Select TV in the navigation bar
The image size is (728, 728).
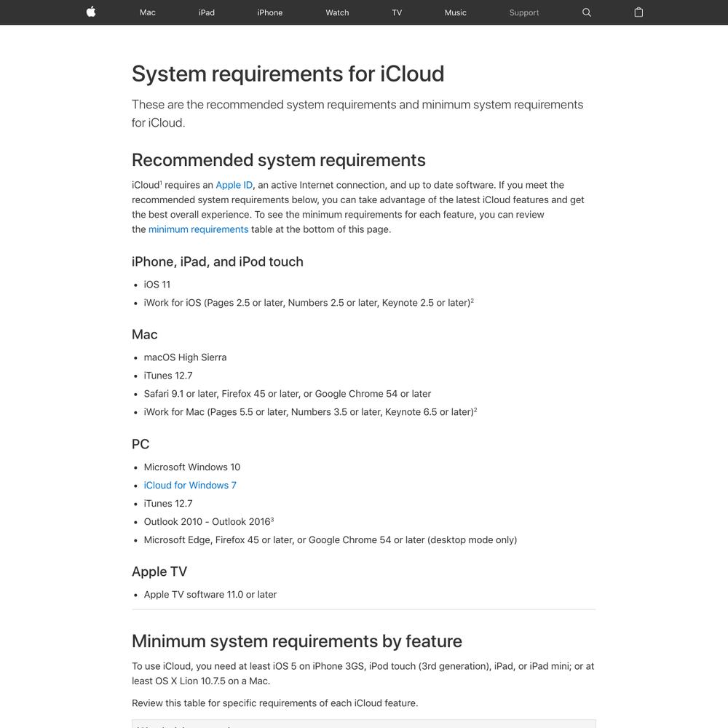(x=397, y=12)
